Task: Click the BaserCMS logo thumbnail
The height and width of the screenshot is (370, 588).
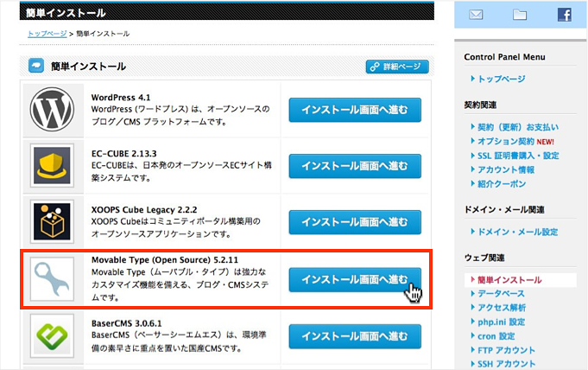Action: coord(52,335)
